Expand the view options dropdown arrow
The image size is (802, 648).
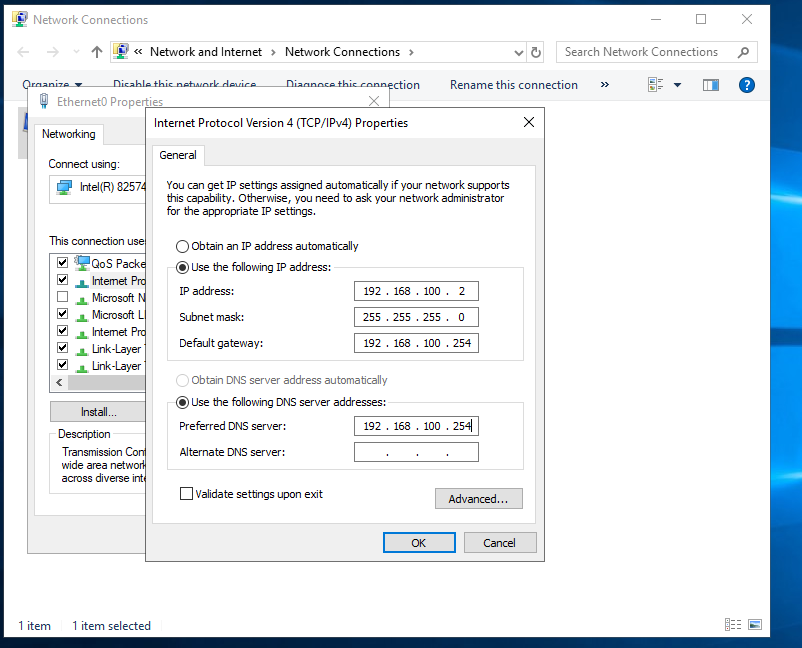click(x=678, y=85)
